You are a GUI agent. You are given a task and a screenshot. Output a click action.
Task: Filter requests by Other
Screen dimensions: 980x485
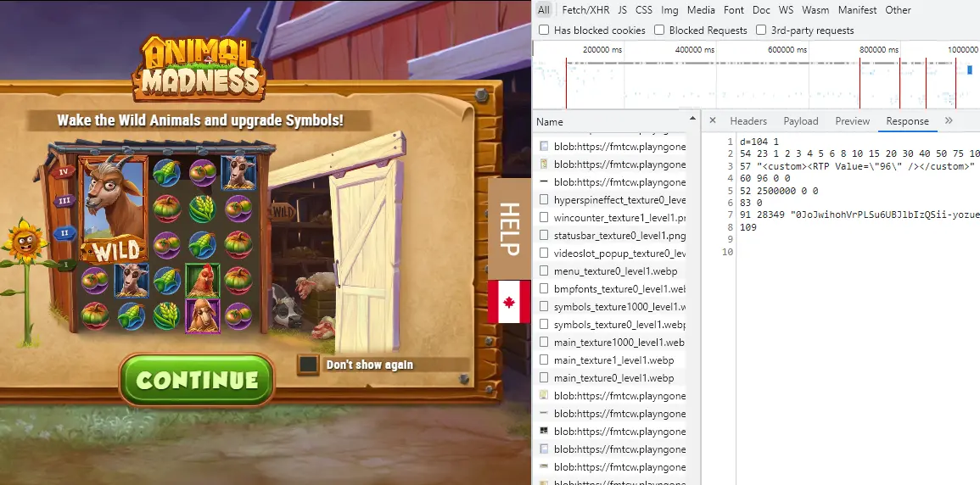tap(899, 10)
